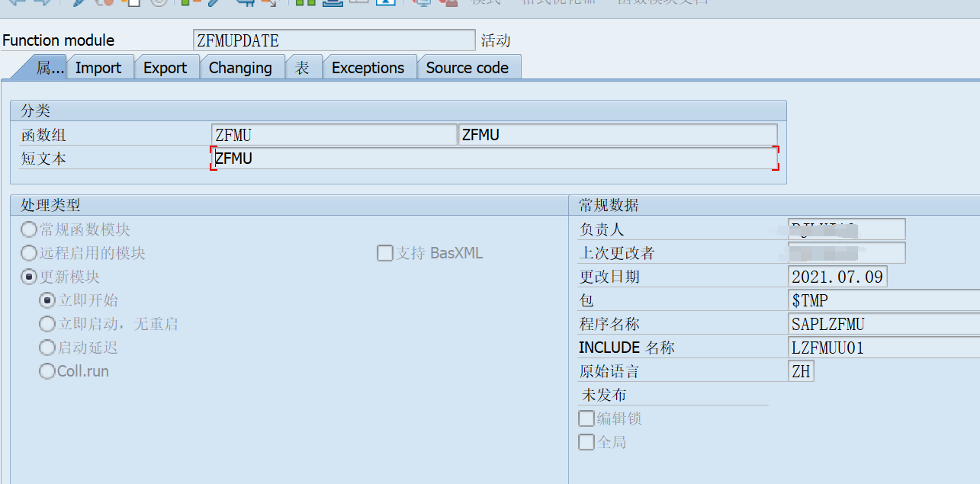This screenshot has width=980, height=484.
Task: Open the 模式 (Pattern) toolbar entry
Action: coord(486,4)
